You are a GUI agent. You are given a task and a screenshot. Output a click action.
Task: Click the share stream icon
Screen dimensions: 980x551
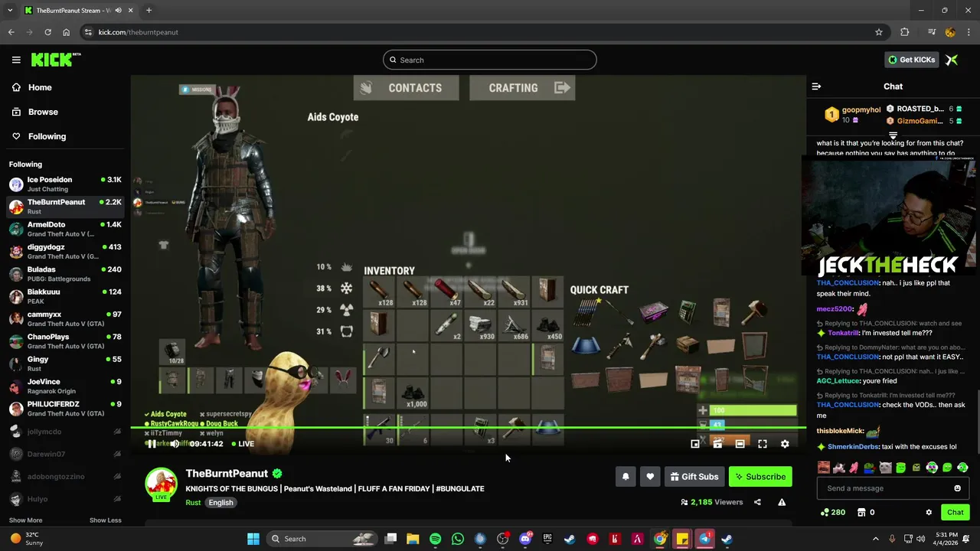tap(757, 502)
